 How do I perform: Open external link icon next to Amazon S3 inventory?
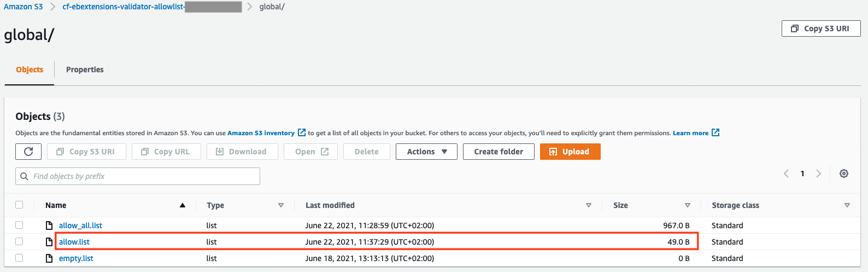pos(302,133)
